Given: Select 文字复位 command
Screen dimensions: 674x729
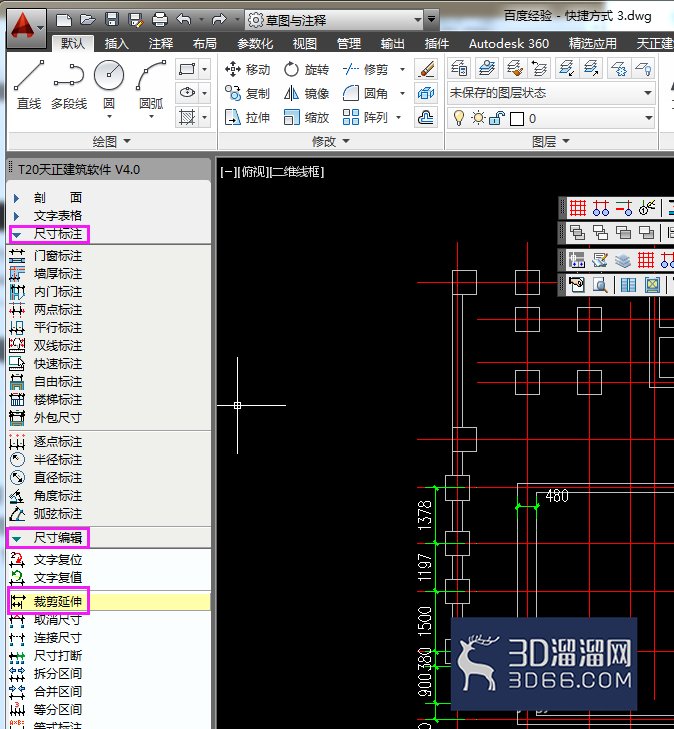Looking at the screenshot, I should [58, 560].
